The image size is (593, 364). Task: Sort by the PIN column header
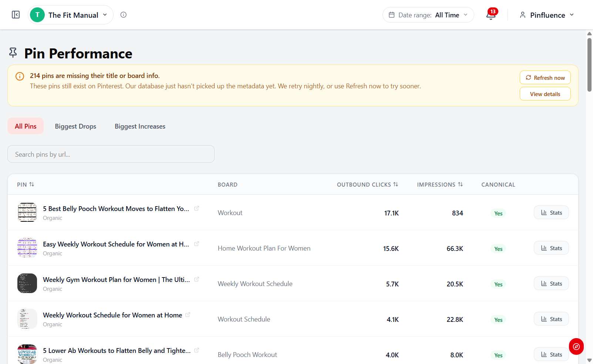(26, 184)
